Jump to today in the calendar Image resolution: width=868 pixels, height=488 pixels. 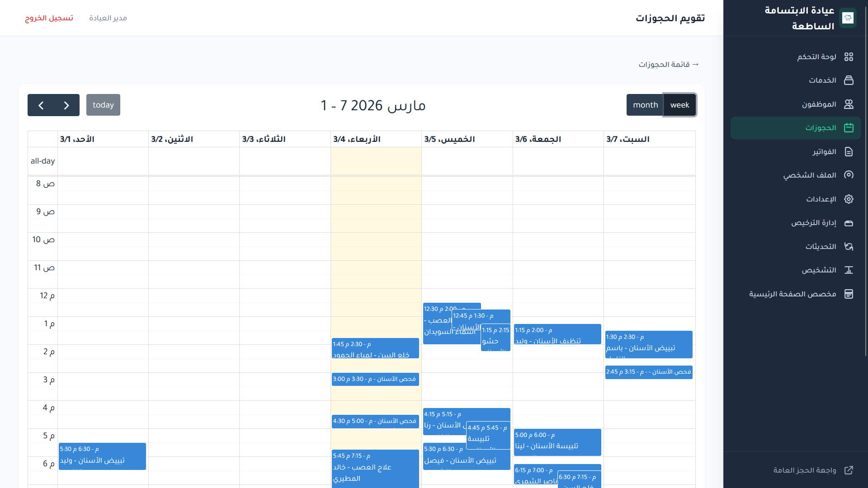click(103, 105)
